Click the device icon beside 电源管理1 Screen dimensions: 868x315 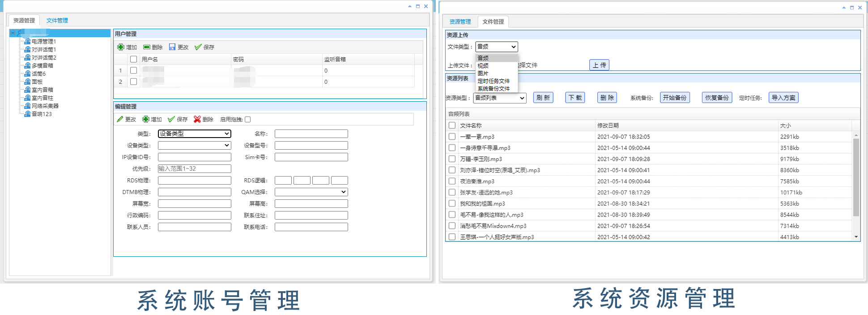(x=27, y=41)
